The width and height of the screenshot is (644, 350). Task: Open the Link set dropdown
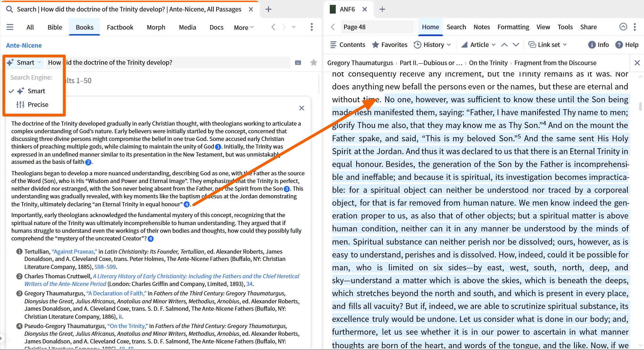[565, 45]
